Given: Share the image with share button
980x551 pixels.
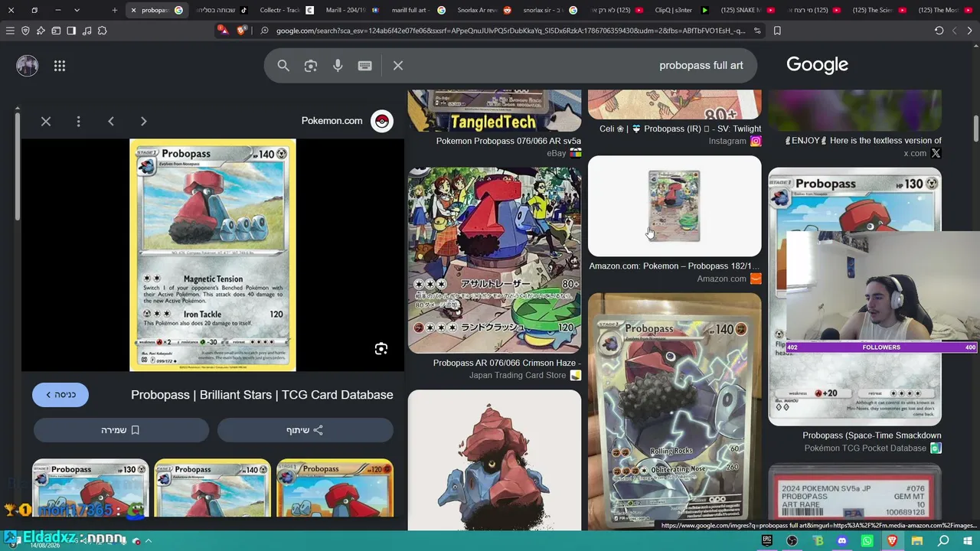Looking at the screenshot, I should click(305, 430).
